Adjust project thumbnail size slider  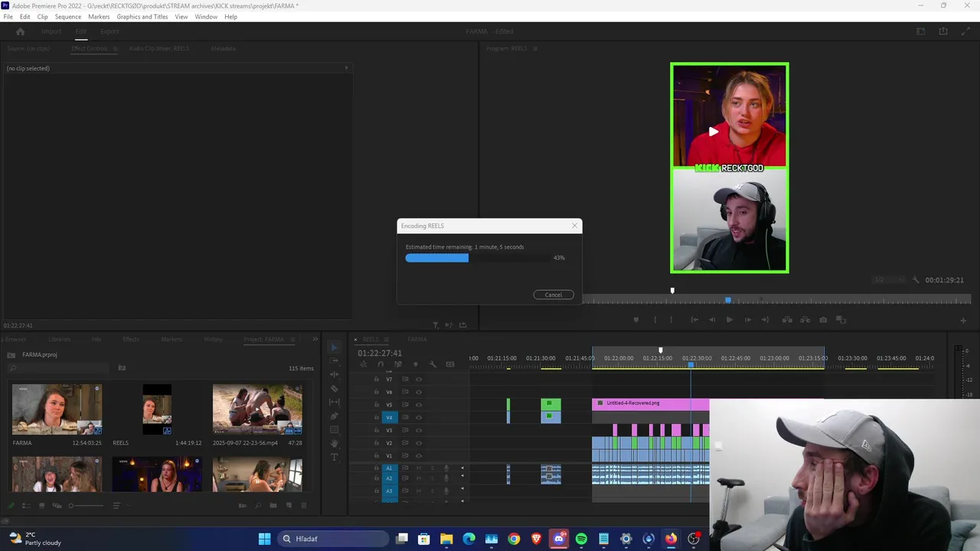point(86,505)
